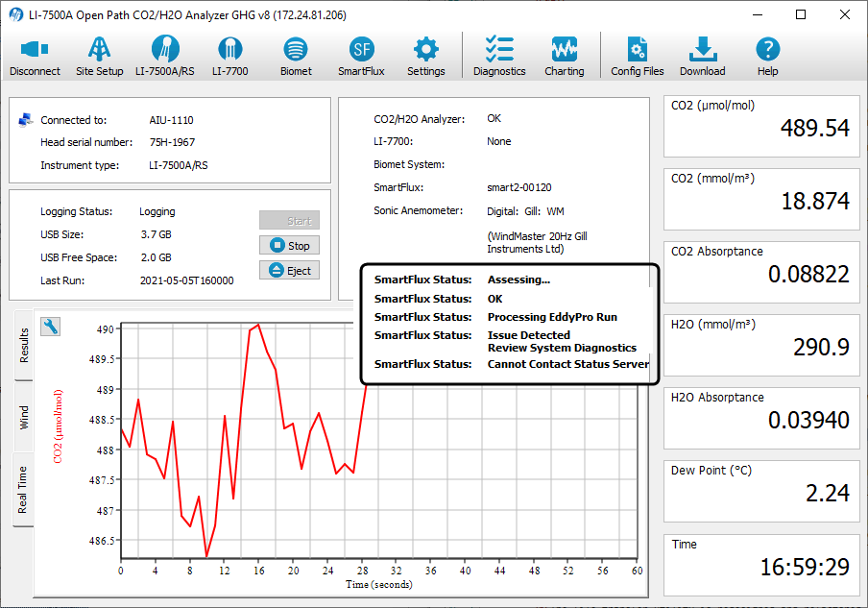
Task: Click the Time readout 16:59:29
Action: click(x=805, y=567)
